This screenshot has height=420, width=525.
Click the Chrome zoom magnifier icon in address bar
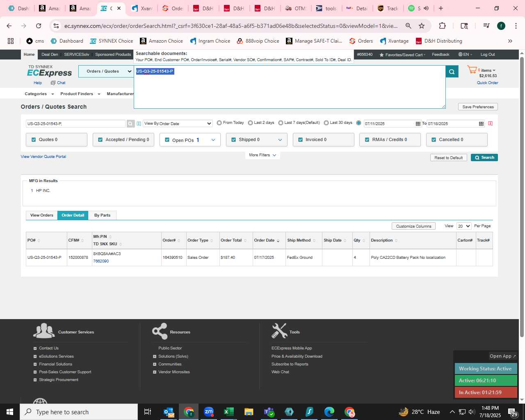click(408, 26)
